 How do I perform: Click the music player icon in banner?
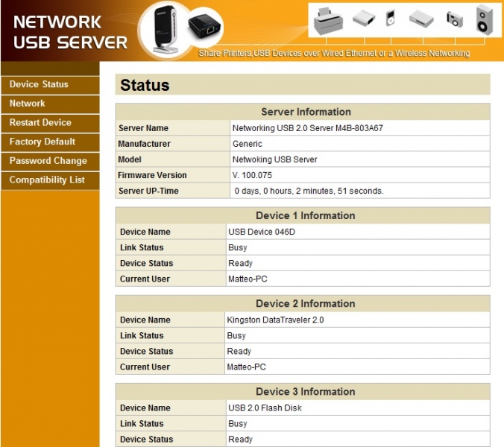[390, 18]
